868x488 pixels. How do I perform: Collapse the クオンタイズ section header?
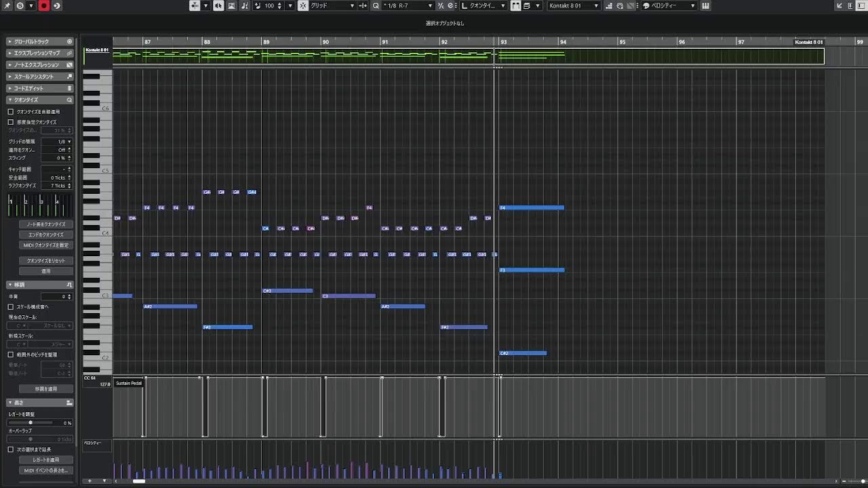click(39, 100)
